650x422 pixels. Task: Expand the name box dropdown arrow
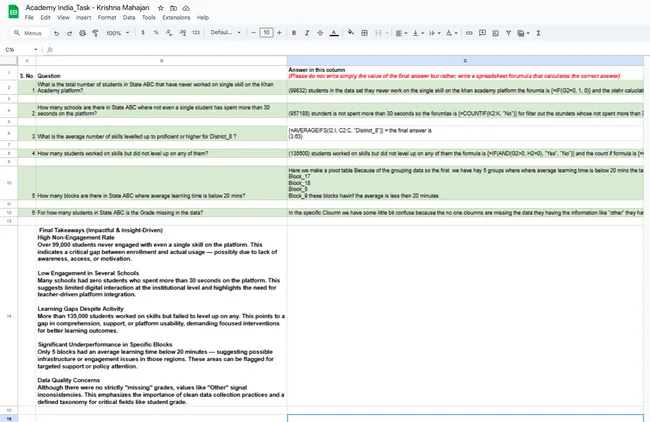point(36,50)
